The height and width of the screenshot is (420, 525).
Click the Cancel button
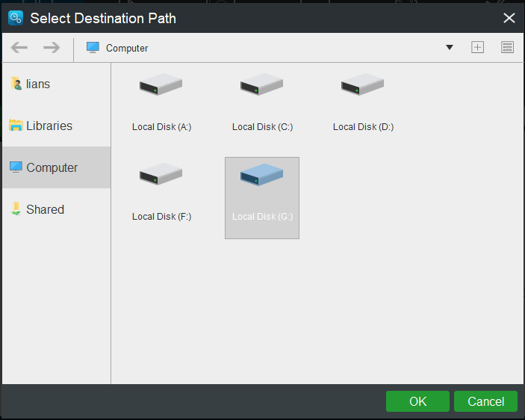pyautogui.click(x=485, y=401)
